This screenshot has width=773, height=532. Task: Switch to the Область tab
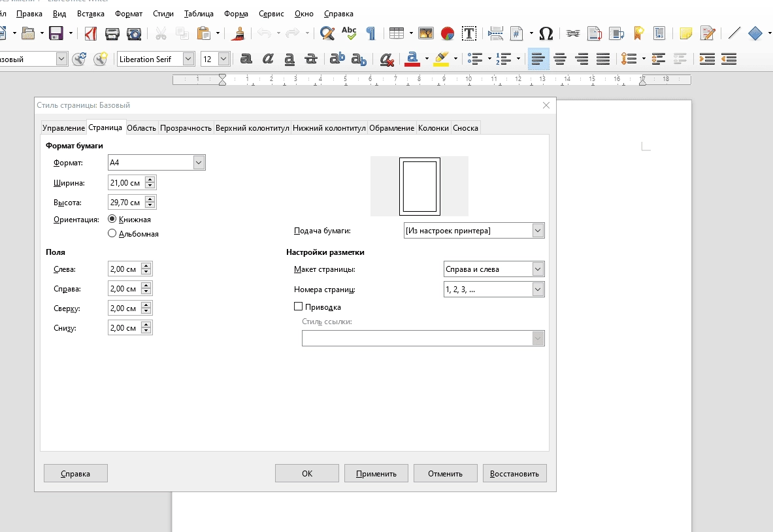click(142, 127)
